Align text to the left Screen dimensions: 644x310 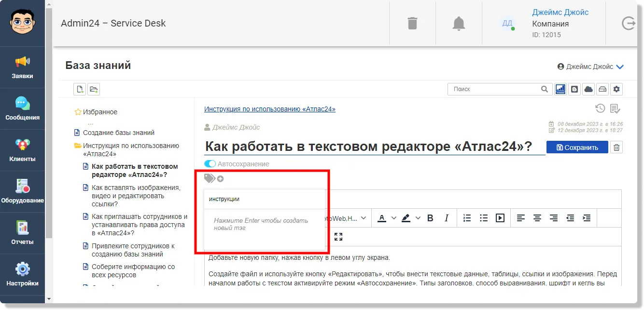tap(521, 218)
